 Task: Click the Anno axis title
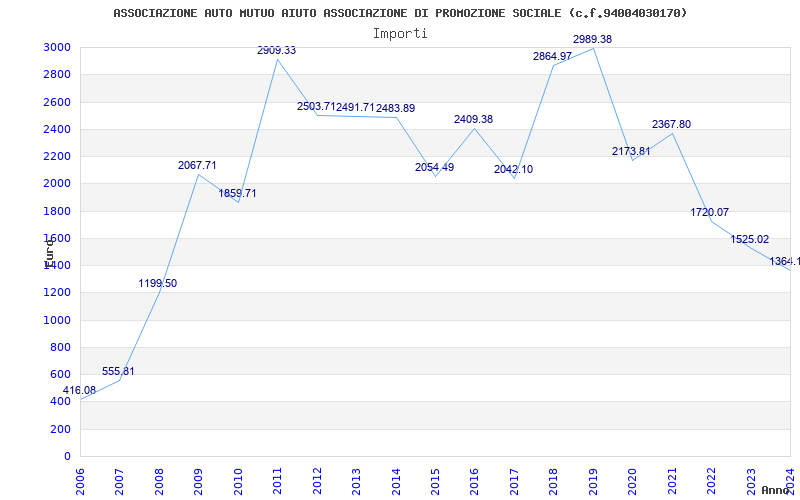778,490
